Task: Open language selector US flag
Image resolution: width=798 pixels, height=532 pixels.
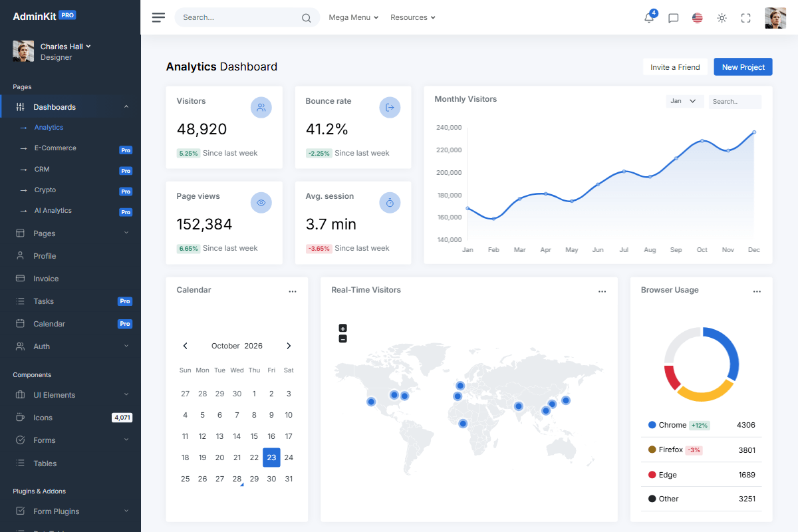Action: click(697, 18)
